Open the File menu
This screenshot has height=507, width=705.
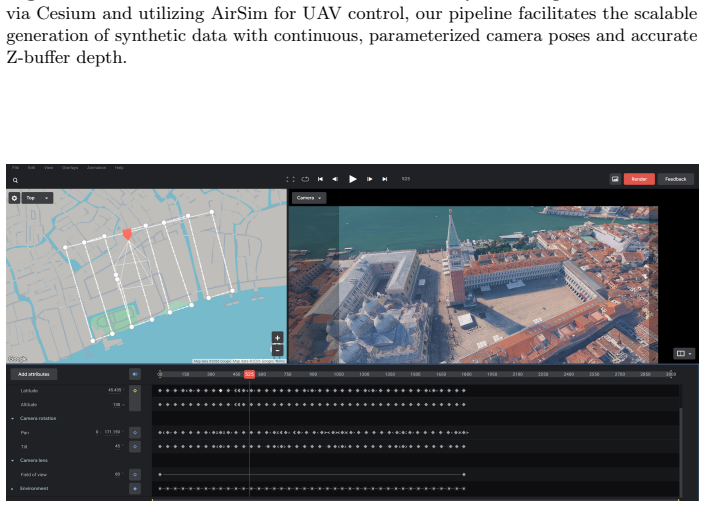point(15,168)
